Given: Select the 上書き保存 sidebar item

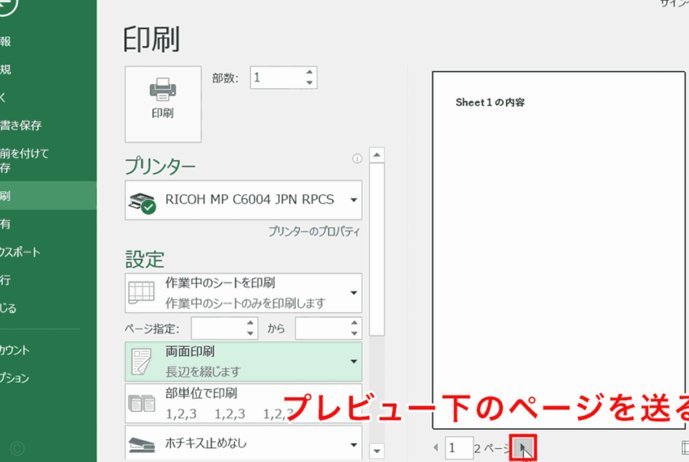Looking at the screenshot, I should pos(48,125).
